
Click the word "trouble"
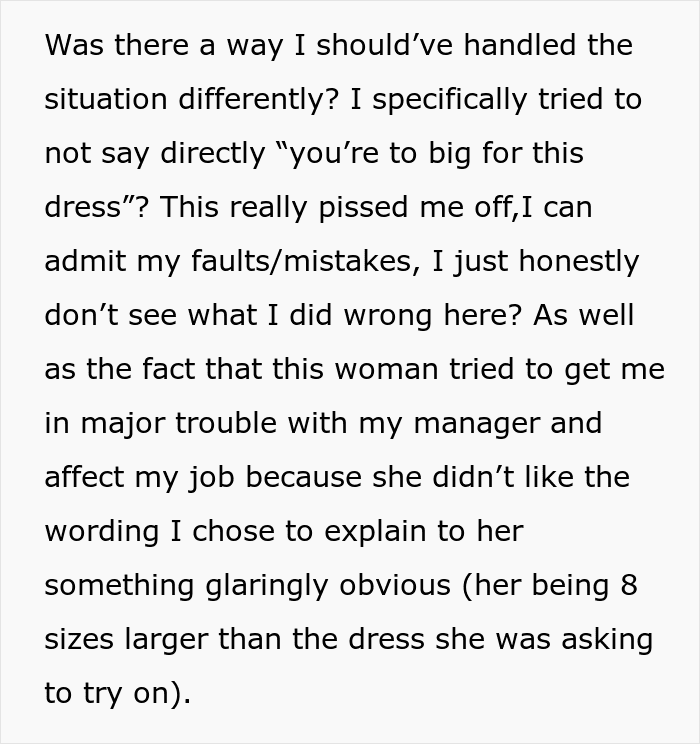[226, 423]
